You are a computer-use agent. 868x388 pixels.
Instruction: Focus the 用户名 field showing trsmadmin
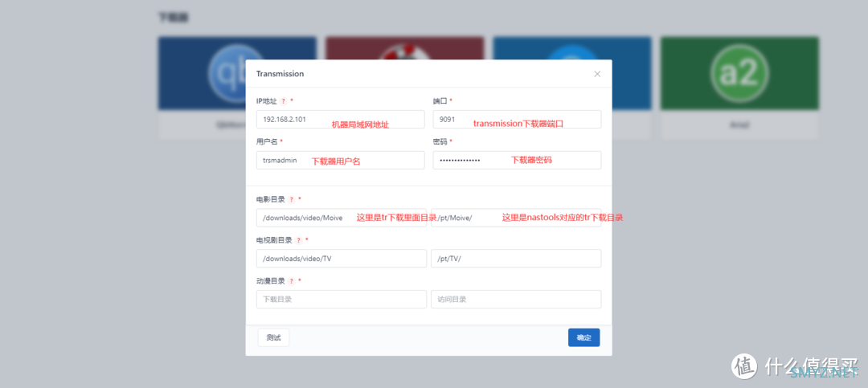[x=341, y=161]
